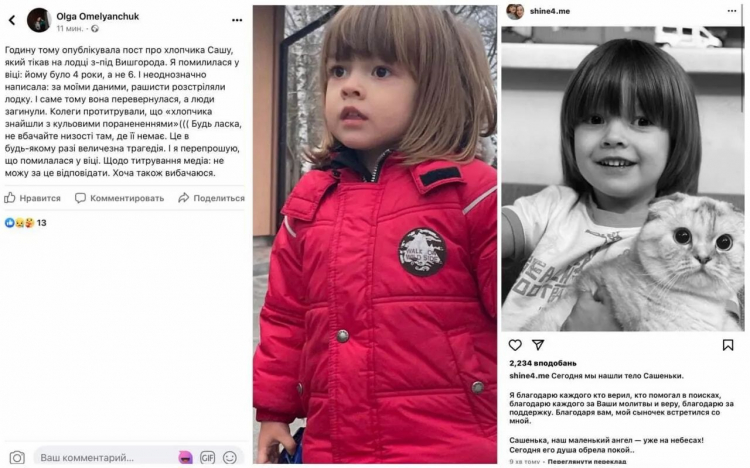Screen dimensions: 750x468
Task: Open the shine4.me profile avatar
Action: tap(515, 11)
